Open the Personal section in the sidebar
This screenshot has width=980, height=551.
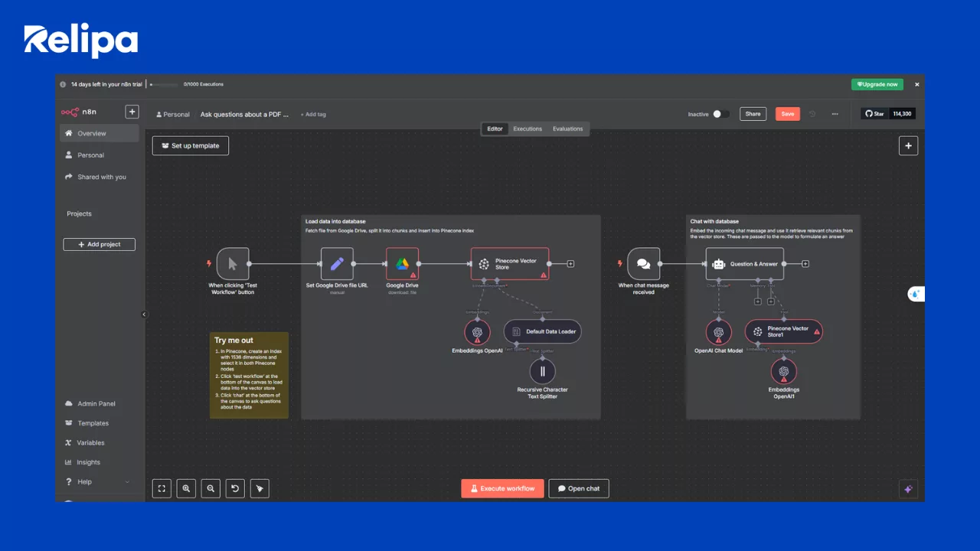tap(100, 155)
